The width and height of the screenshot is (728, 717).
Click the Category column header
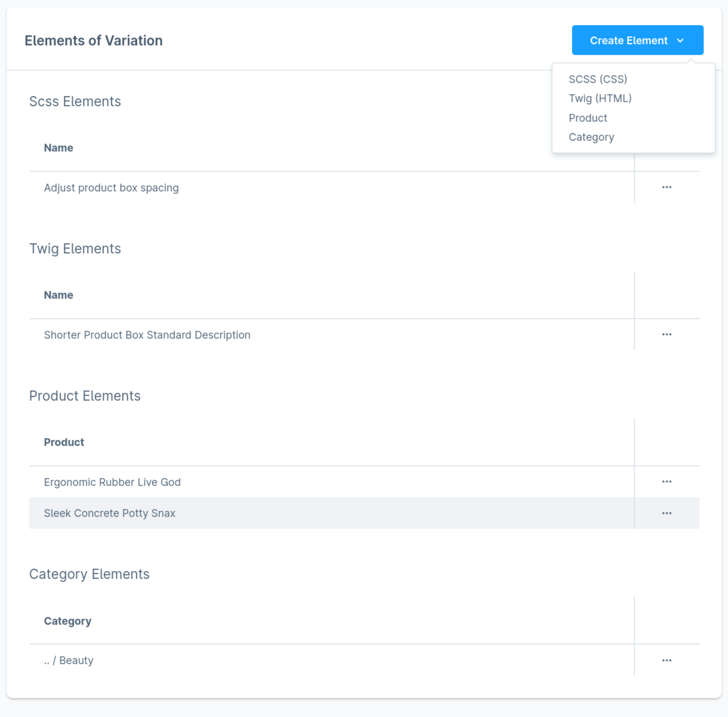(67, 621)
